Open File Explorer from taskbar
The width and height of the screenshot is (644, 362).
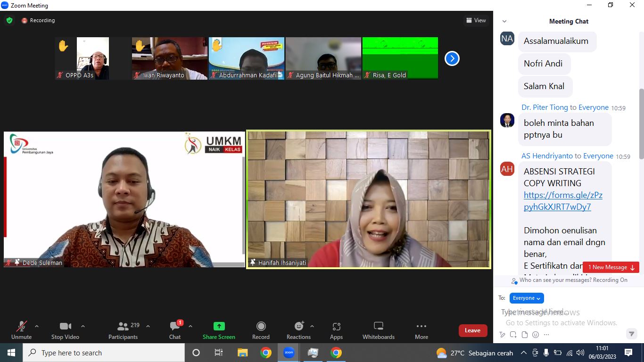click(x=242, y=353)
